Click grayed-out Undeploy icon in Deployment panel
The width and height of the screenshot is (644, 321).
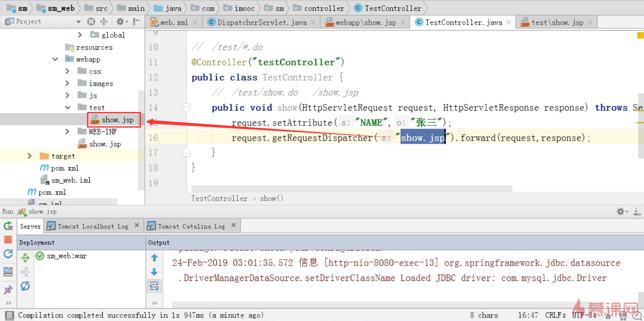[25, 272]
